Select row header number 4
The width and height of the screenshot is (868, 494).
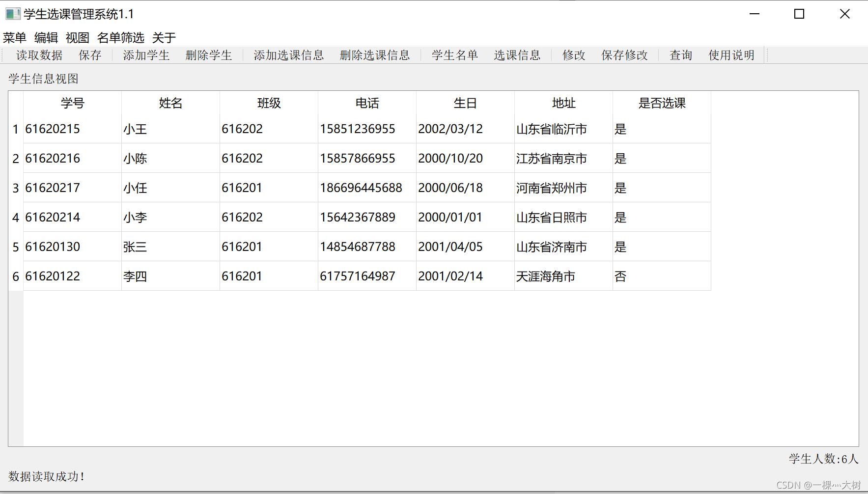click(x=16, y=218)
